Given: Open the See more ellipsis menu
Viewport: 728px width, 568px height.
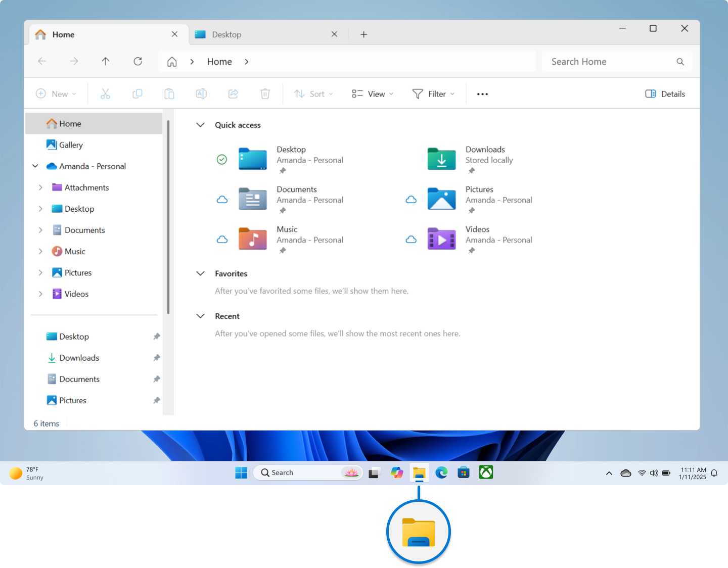Looking at the screenshot, I should (482, 93).
